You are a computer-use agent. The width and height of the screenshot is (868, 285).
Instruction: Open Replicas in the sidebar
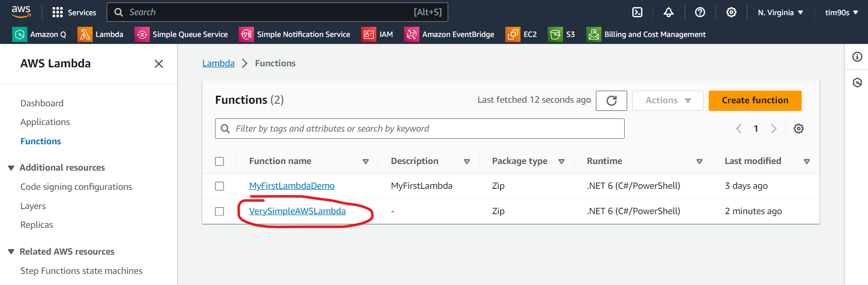click(36, 225)
